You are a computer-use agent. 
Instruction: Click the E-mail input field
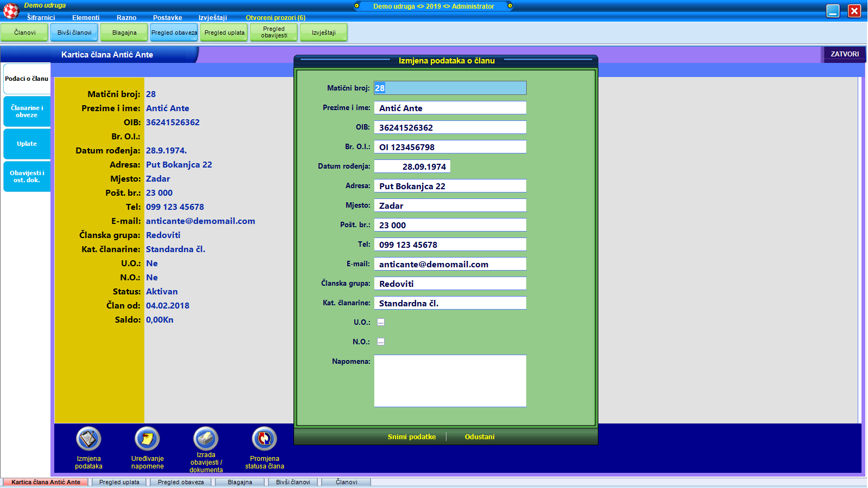[x=450, y=264]
